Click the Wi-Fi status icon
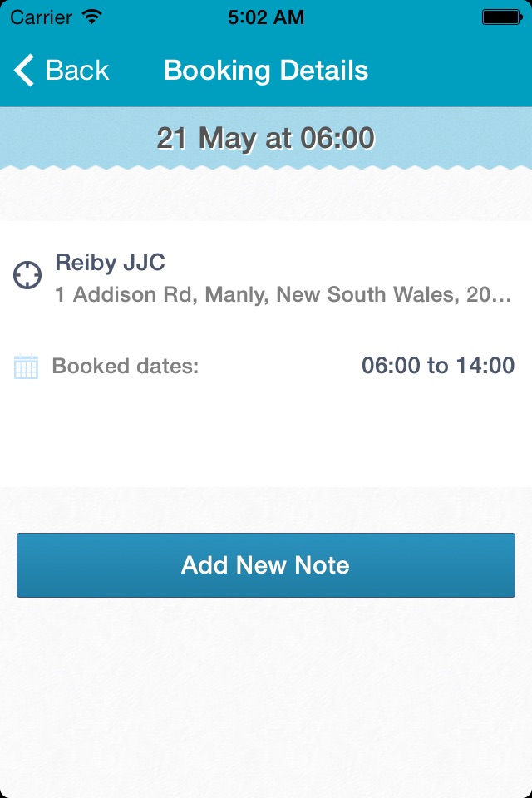This screenshot has width=532, height=798. 92,17
